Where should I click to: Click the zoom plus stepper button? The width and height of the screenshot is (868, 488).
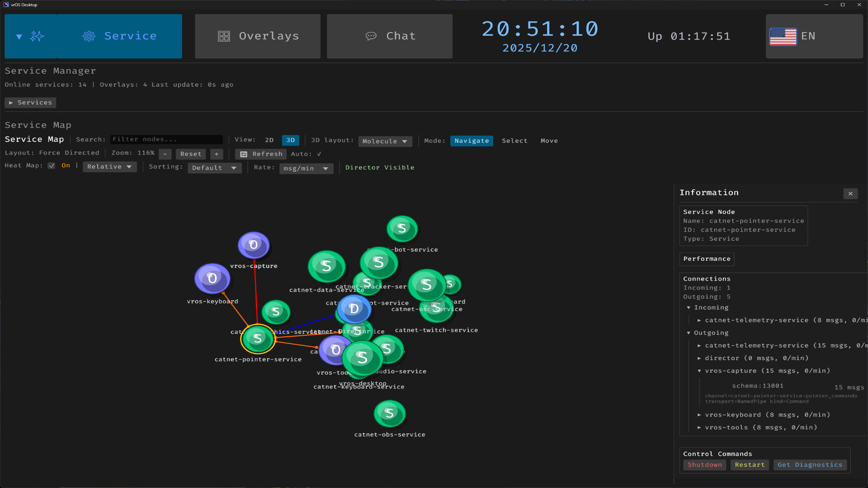(x=217, y=154)
